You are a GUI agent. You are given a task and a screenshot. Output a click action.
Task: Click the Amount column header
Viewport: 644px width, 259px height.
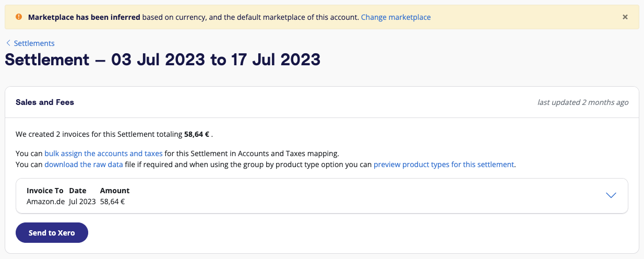coord(115,191)
